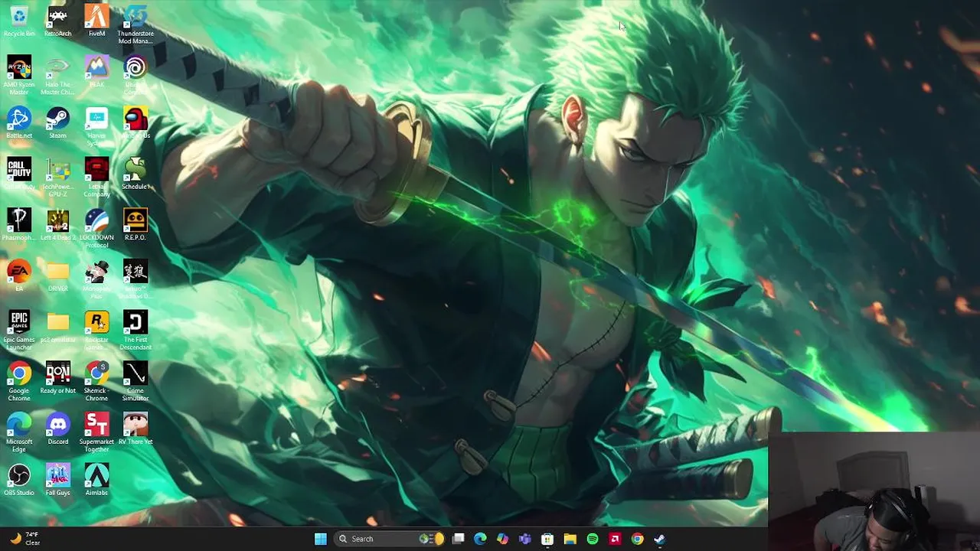Launch Discord from the desktop
980x551 pixels.
pos(57,429)
